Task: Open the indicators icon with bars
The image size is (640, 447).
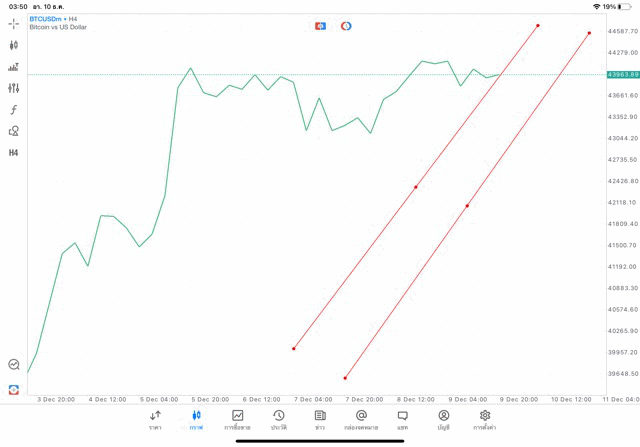Action: [x=14, y=67]
